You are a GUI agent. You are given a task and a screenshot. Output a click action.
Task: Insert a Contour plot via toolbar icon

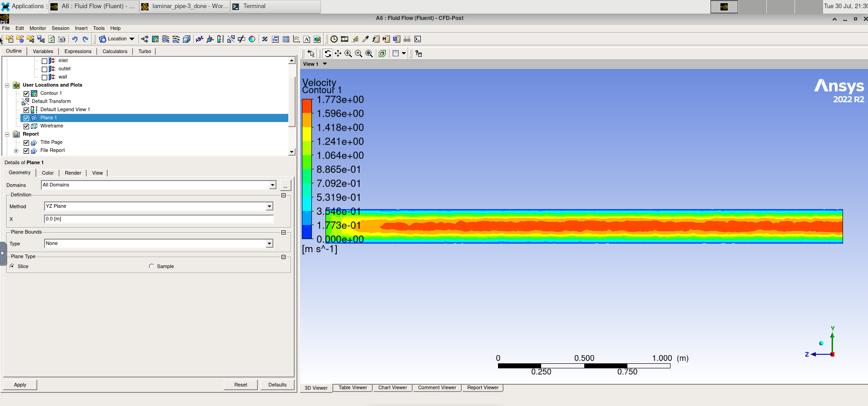point(155,39)
